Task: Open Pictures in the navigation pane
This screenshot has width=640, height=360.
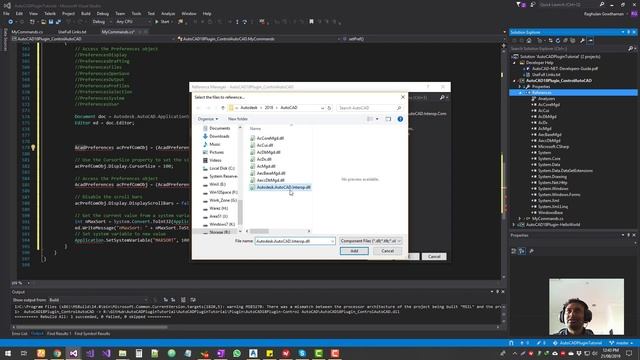Action: [x=216, y=152]
